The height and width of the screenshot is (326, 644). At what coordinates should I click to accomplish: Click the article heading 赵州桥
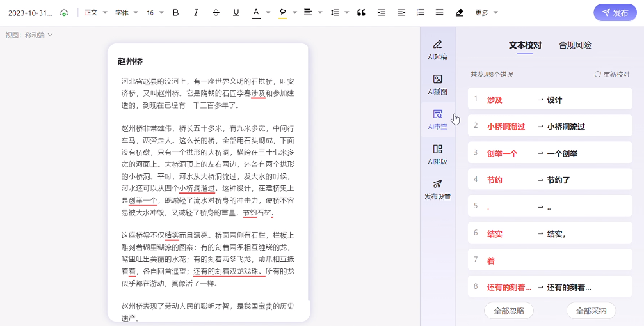point(130,61)
